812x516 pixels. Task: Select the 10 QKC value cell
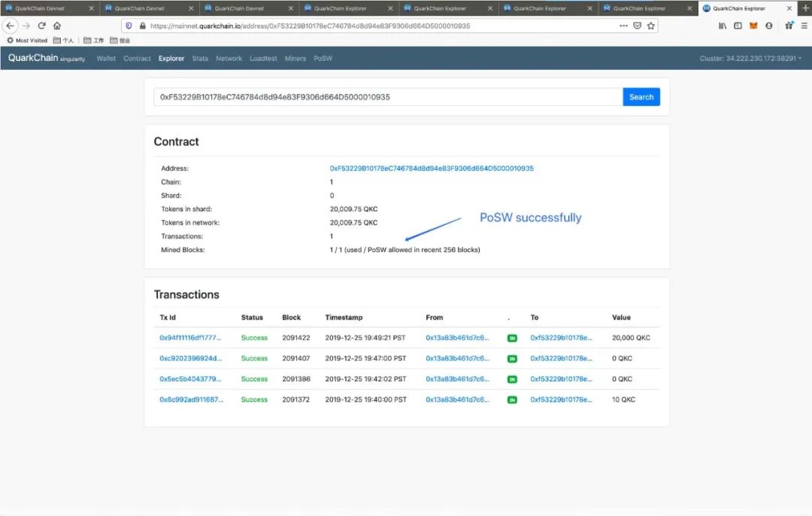[x=623, y=400]
